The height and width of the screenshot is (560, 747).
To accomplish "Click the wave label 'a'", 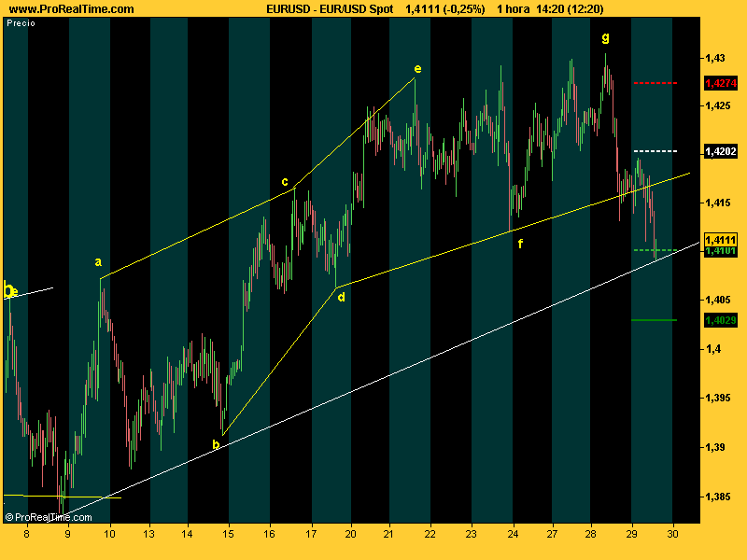I will point(98,262).
